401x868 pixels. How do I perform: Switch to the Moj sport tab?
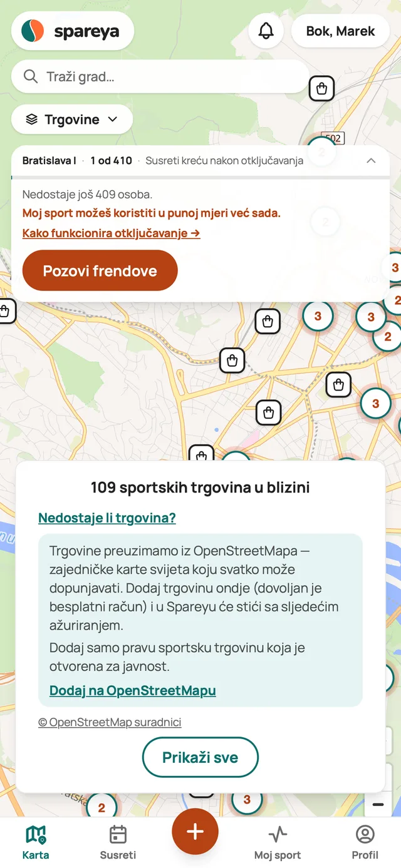(278, 842)
